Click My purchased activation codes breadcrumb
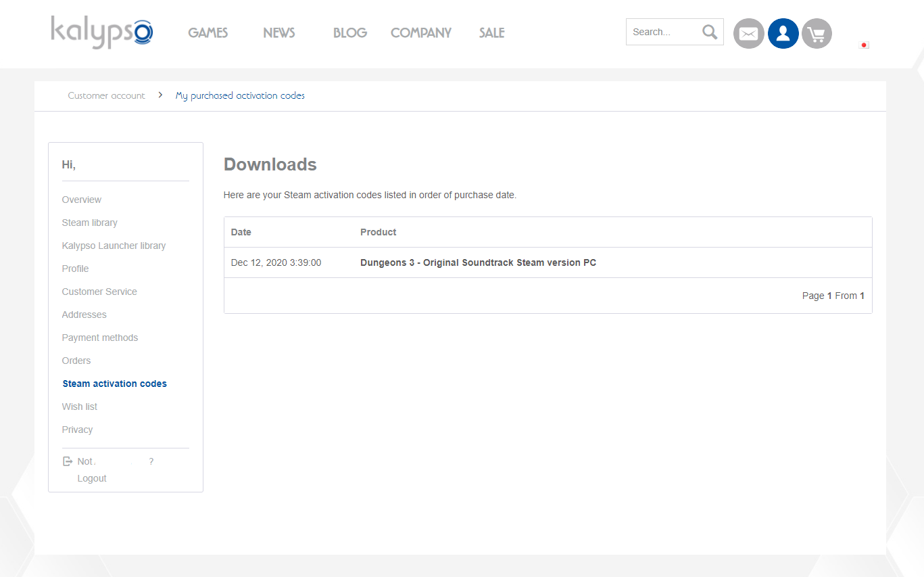The image size is (924, 577). (240, 95)
